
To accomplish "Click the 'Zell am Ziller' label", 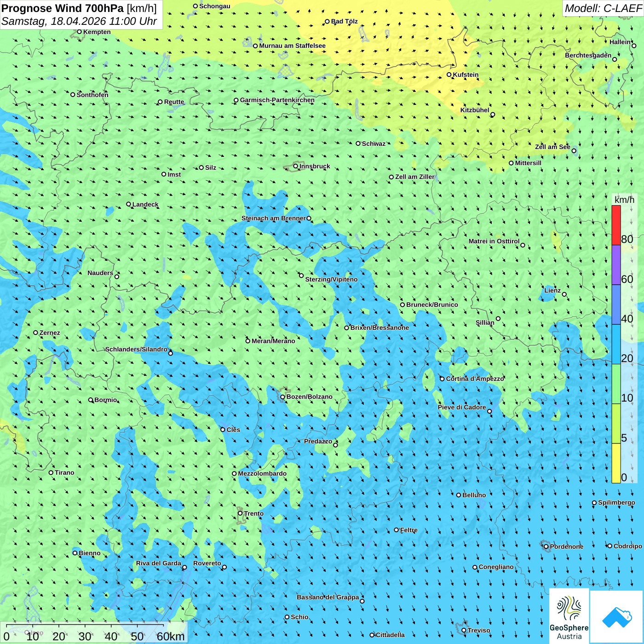I will point(414,177).
